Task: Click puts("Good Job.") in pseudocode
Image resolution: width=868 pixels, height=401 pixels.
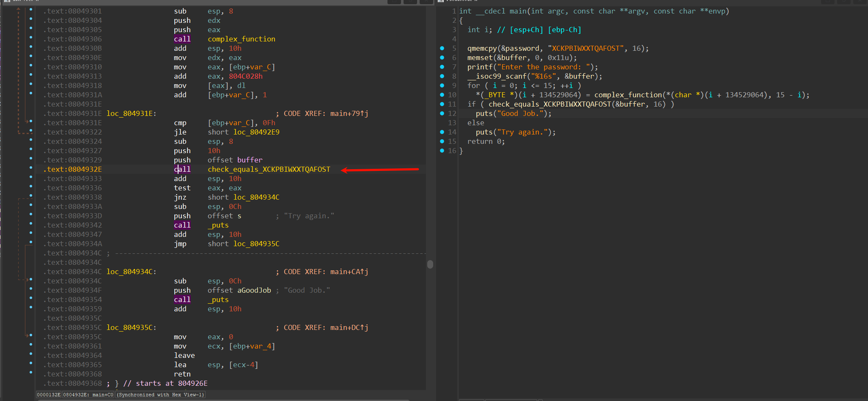Action: tap(514, 113)
